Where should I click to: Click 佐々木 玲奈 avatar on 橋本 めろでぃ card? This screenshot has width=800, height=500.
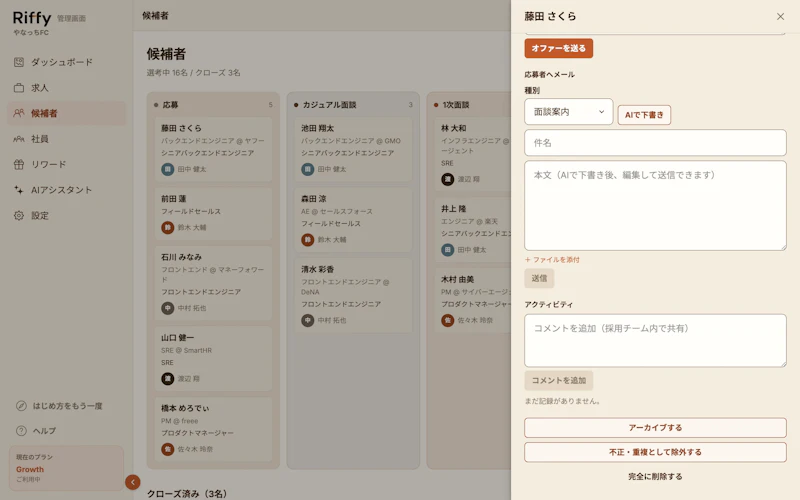pos(167,449)
